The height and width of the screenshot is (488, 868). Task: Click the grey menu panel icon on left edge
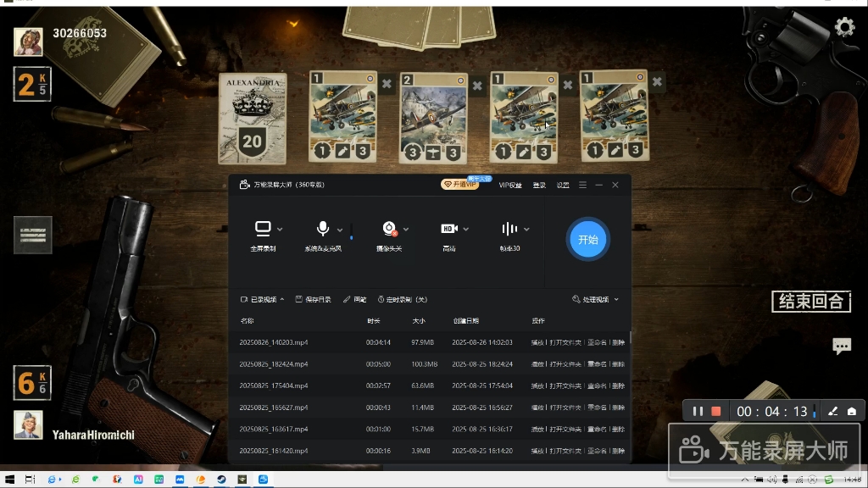[33, 236]
